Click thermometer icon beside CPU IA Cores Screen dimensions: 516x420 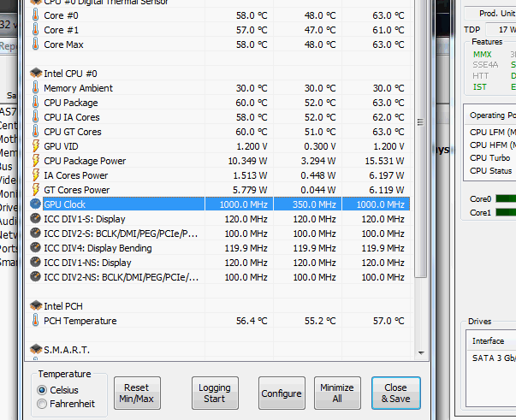[35, 116]
